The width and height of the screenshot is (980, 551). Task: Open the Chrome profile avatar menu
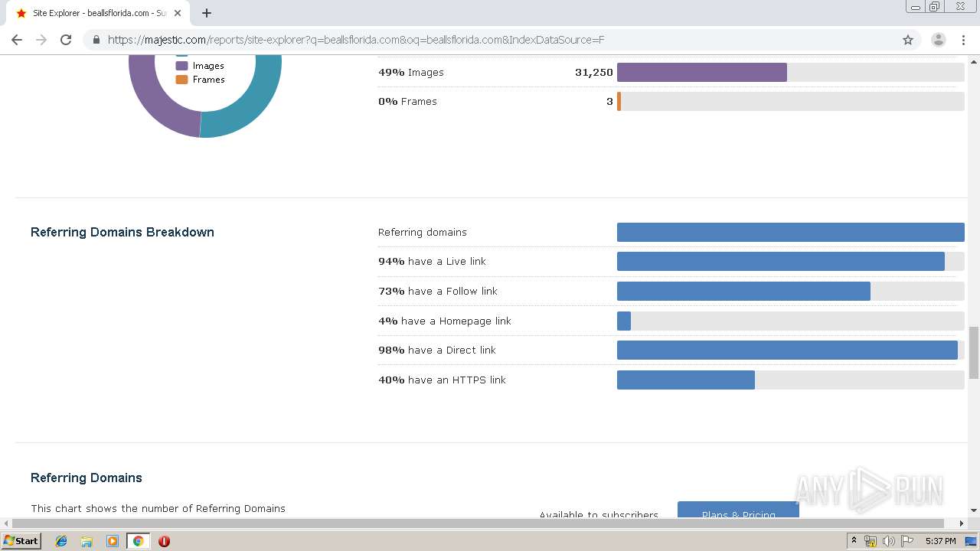click(939, 40)
